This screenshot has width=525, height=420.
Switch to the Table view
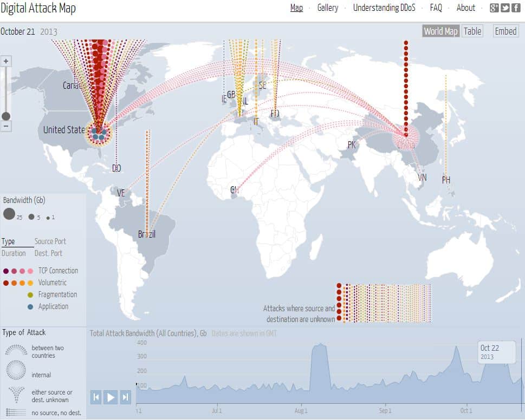[x=472, y=31]
